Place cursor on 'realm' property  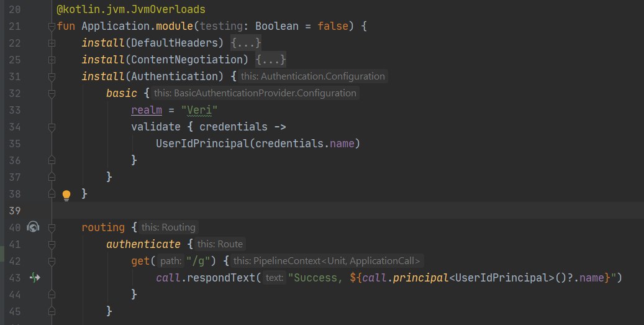click(x=147, y=110)
